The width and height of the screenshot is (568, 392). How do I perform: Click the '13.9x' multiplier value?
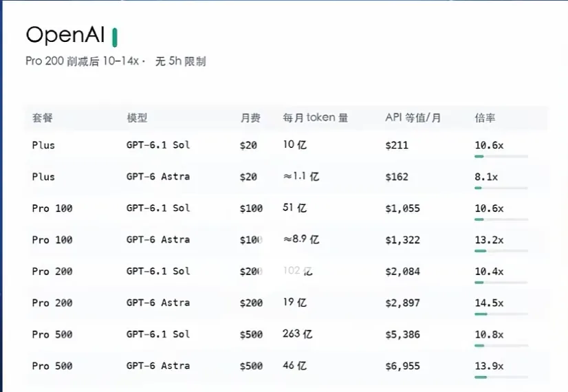(x=489, y=366)
